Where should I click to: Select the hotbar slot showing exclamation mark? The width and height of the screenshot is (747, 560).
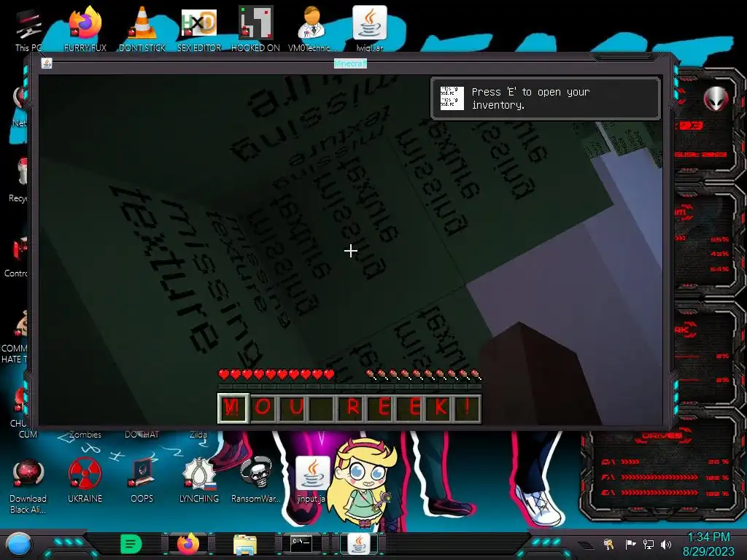[x=468, y=408]
